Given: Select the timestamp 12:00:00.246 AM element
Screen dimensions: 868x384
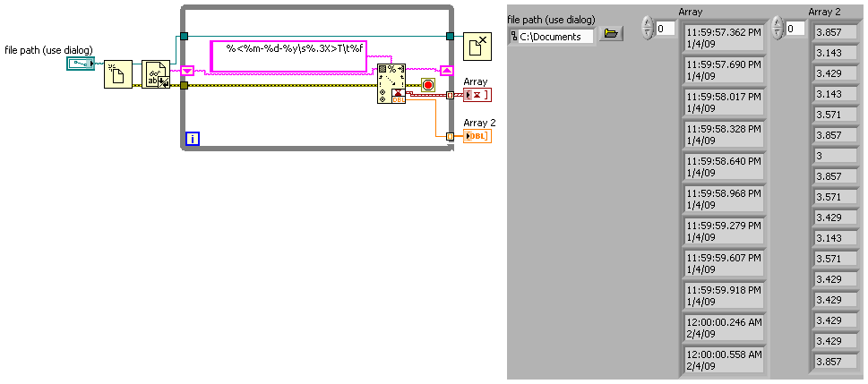Looking at the screenshot, I should tap(724, 329).
